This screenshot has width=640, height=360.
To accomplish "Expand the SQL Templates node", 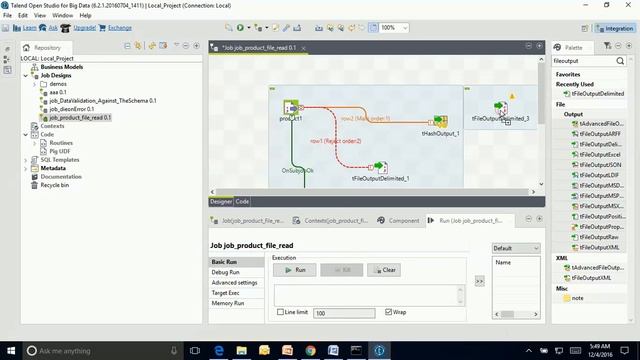I will tap(26, 160).
